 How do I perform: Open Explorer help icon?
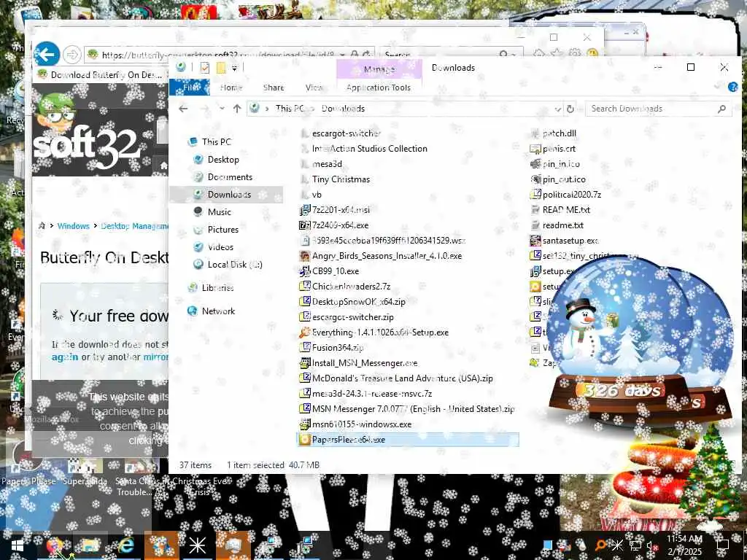[x=732, y=87]
